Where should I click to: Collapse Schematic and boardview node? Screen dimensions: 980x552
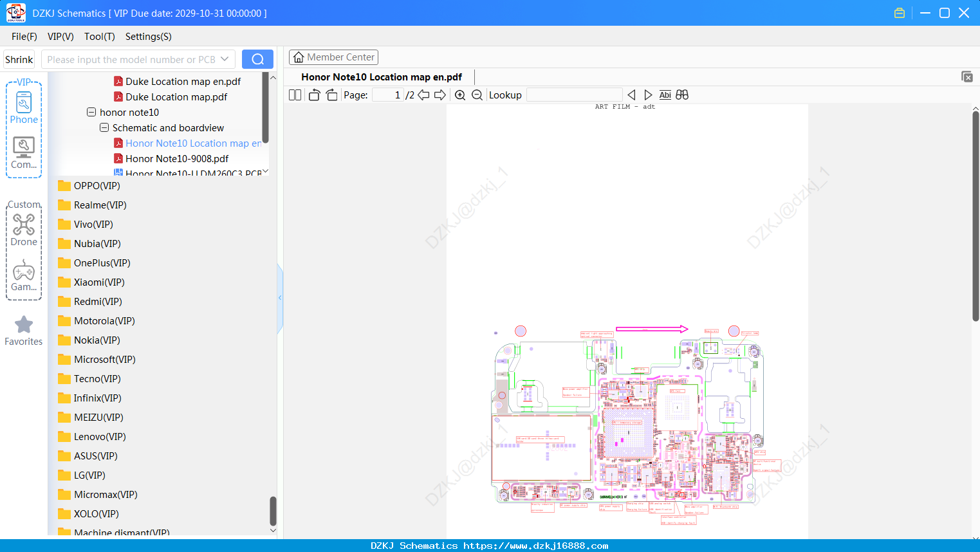tap(104, 127)
